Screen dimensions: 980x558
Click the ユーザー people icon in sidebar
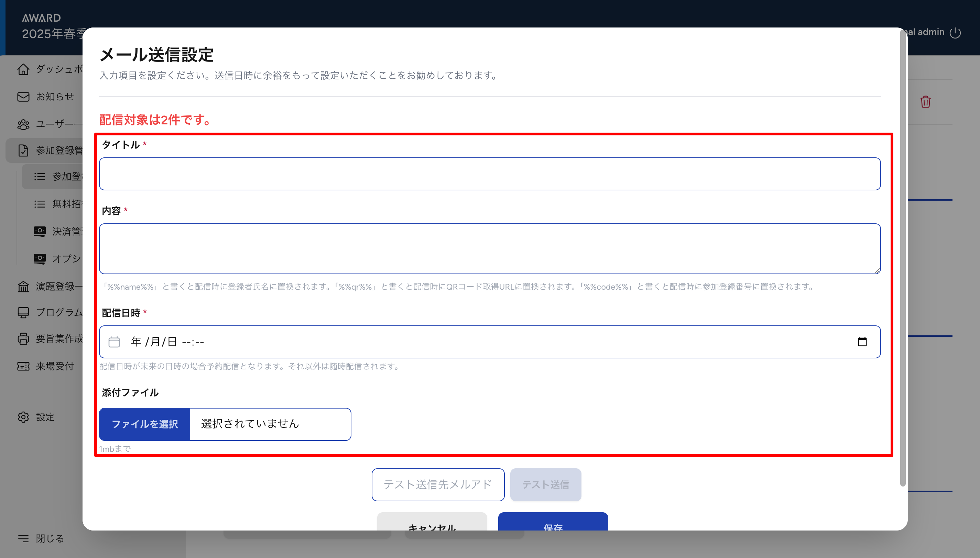[23, 124]
